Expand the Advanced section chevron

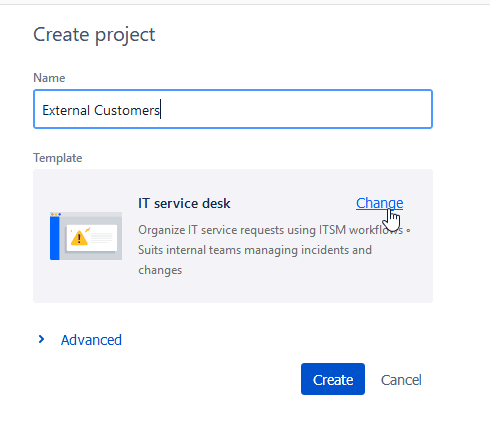coord(41,339)
